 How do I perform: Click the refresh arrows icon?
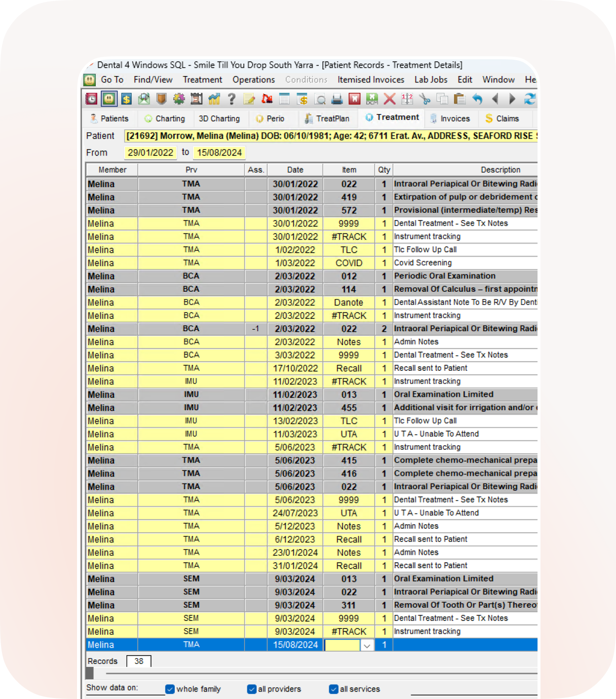[530, 99]
